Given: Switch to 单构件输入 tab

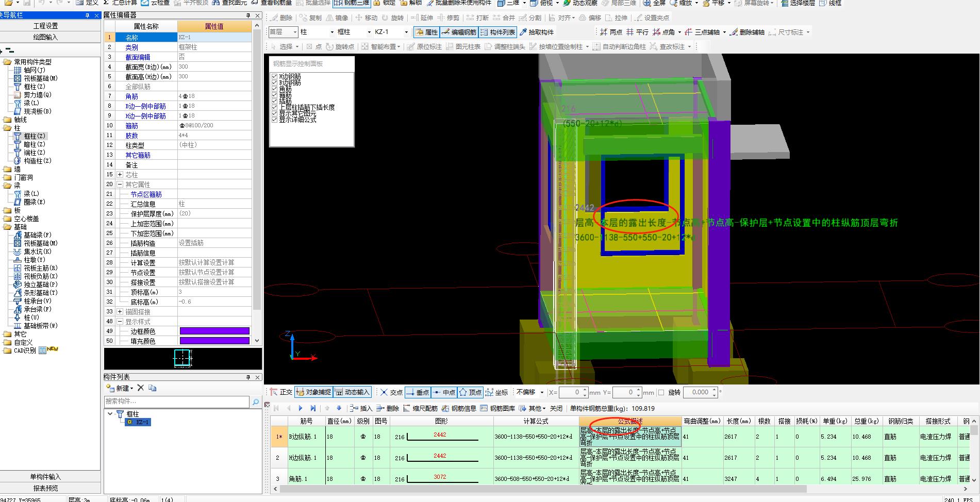Looking at the screenshot, I should 45,477.
